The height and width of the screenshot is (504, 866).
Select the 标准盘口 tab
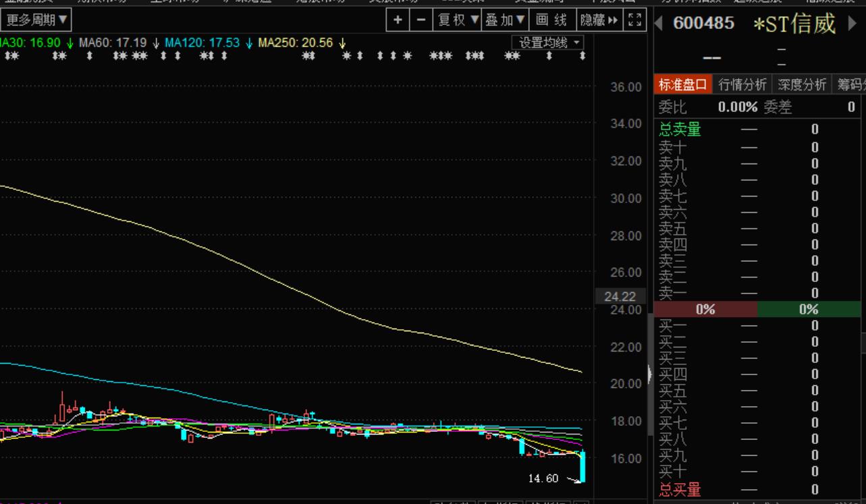682,84
